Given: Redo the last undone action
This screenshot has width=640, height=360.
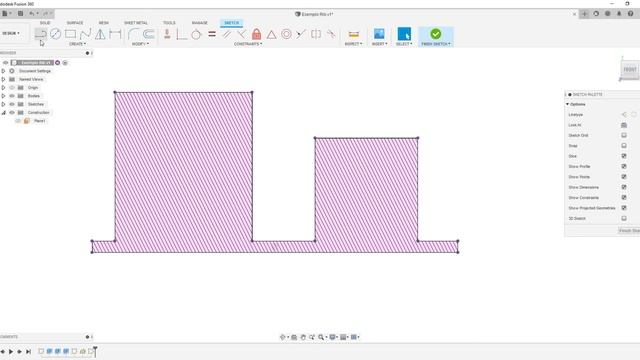Looking at the screenshot, I should click(x=45, y=13).
